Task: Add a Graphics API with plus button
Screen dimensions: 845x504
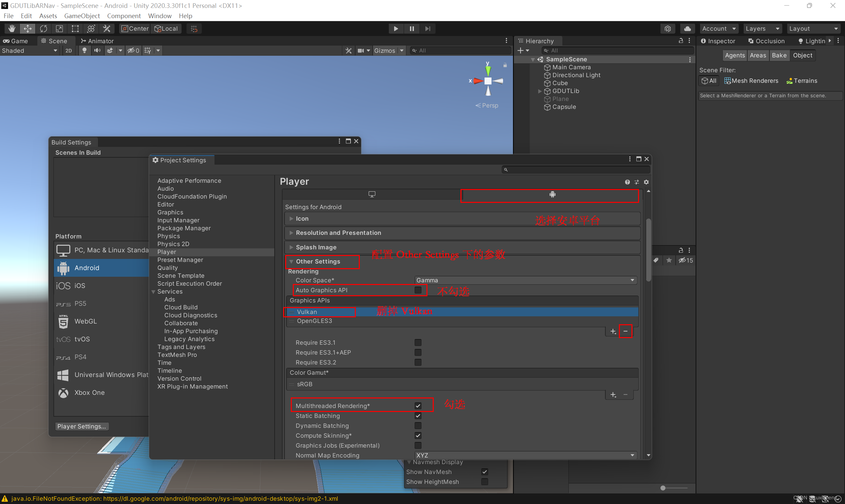Action: (x=613, y=331)
